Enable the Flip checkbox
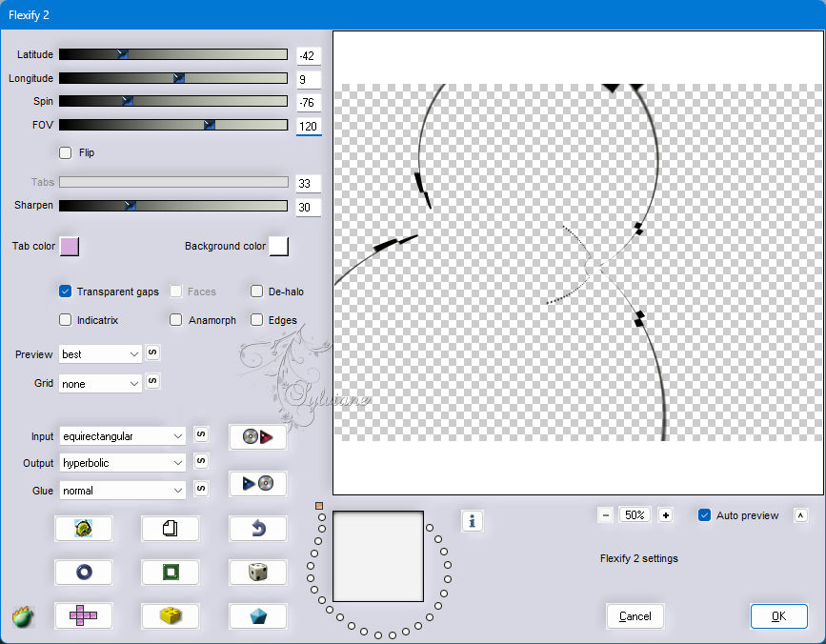Image resolution: width=826 pixels, height=644 pixels. (x=66, y=152)
